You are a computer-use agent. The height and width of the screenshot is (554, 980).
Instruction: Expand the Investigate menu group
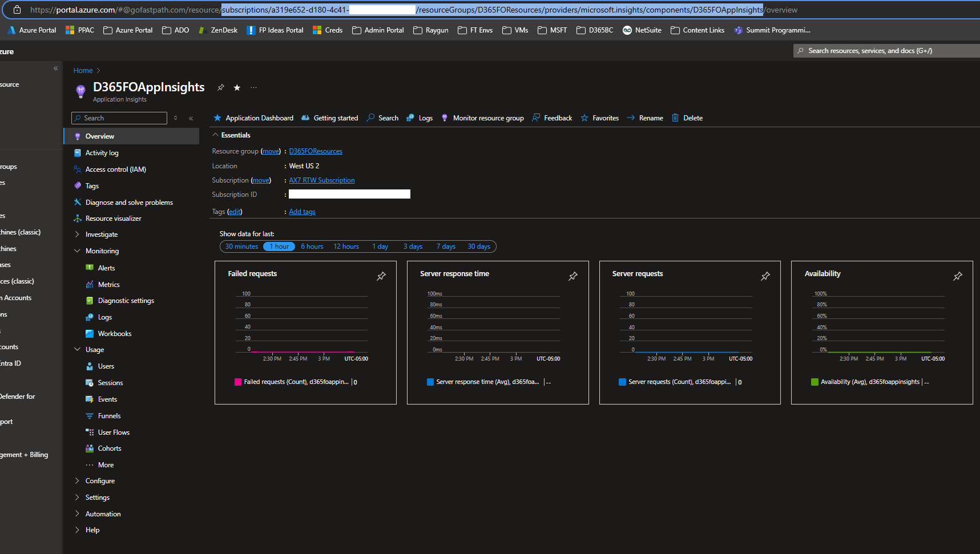77,234
